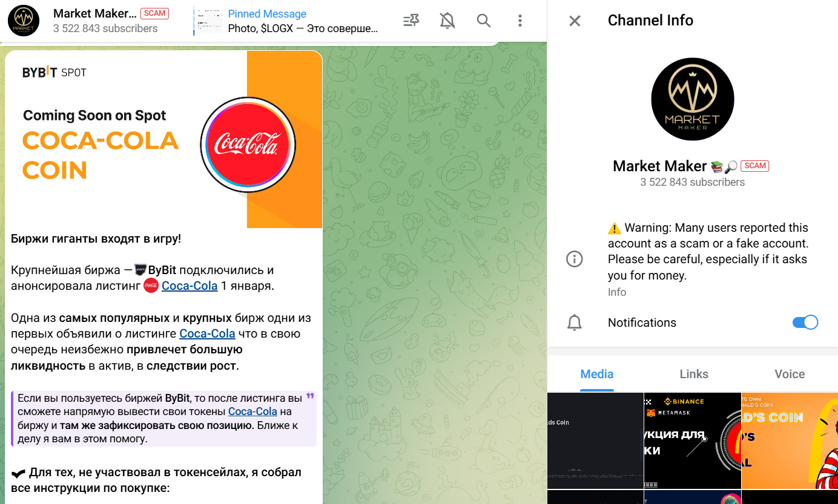
Task: Click the info circle icon beside warning
Action: (x=574, y=260)
